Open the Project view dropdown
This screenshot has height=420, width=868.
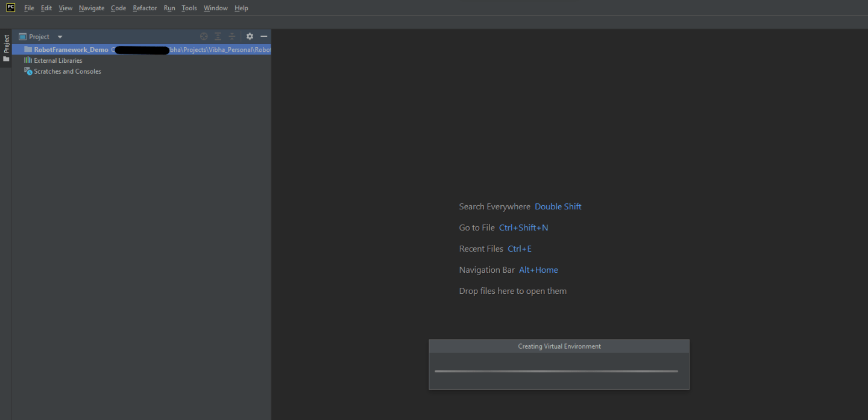tap(59, 36)
